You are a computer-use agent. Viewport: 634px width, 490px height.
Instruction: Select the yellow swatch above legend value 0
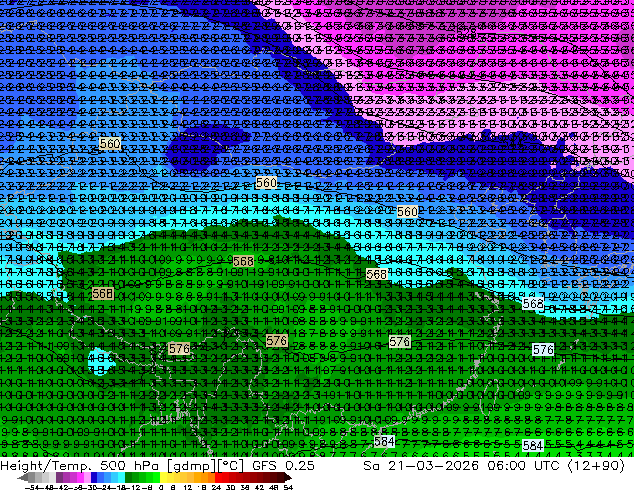tap(163, 477)
